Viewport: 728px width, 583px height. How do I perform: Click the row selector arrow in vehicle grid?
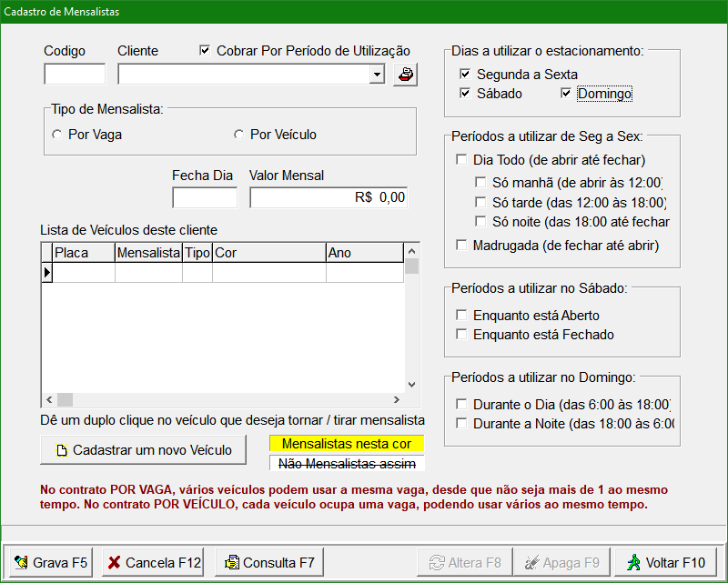pos(46,273)
